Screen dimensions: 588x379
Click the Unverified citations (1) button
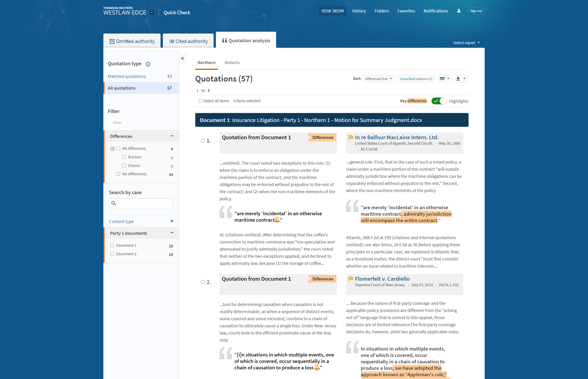click(x=416, y=79)
